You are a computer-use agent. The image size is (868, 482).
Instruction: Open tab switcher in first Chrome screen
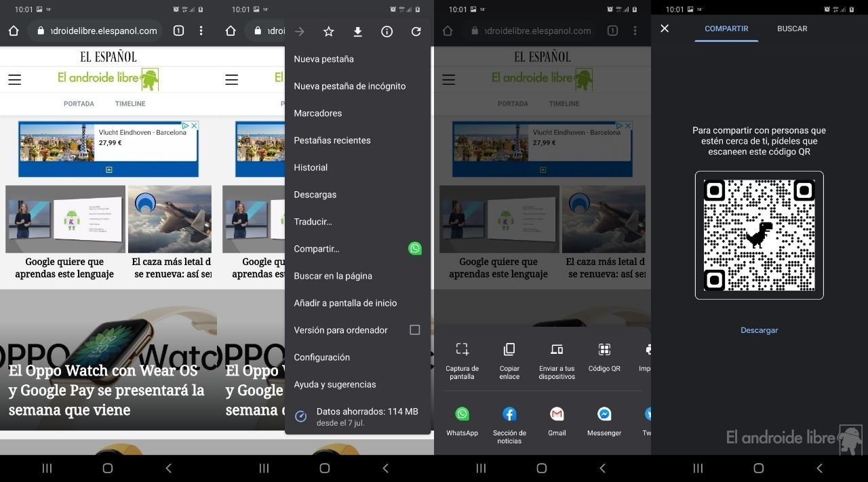(178, 31)
